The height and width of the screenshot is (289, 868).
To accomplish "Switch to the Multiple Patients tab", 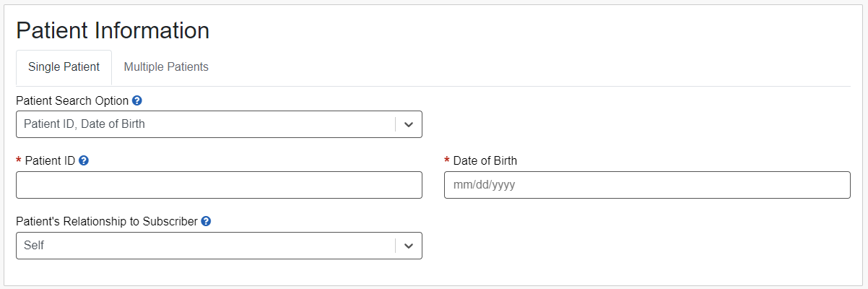I will 166,67.
